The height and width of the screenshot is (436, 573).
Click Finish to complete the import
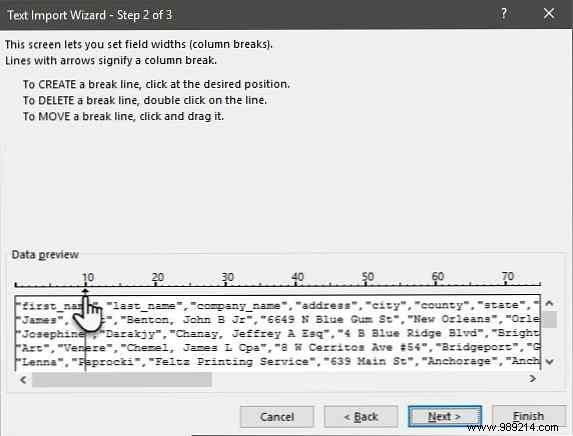pyautogui.click(x=528, y=416)
